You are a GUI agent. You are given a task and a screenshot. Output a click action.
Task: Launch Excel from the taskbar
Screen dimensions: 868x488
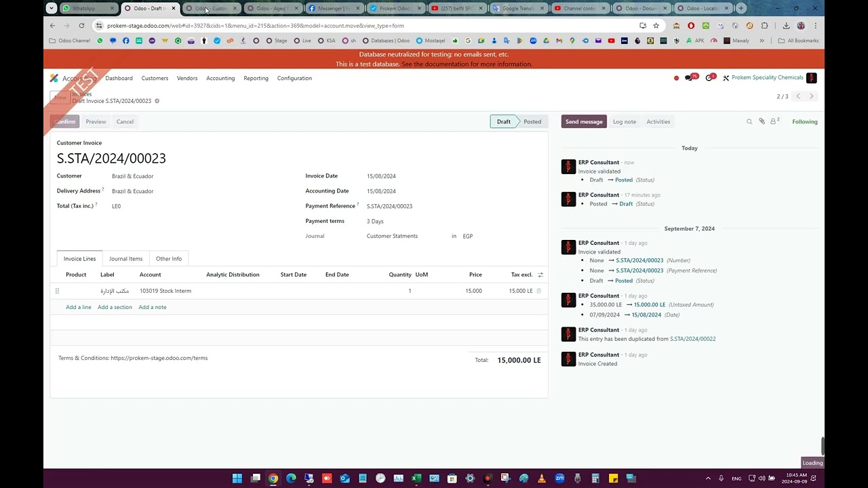416,479
